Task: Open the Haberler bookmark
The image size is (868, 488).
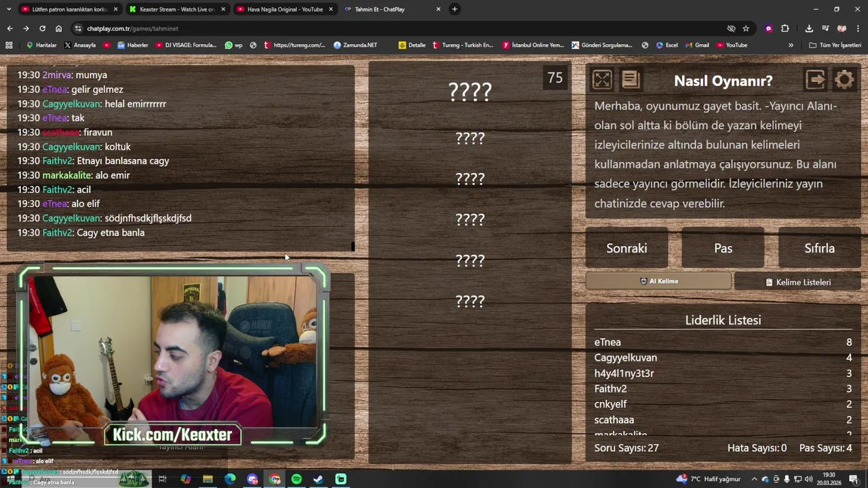Action: (x=133, y=45)
